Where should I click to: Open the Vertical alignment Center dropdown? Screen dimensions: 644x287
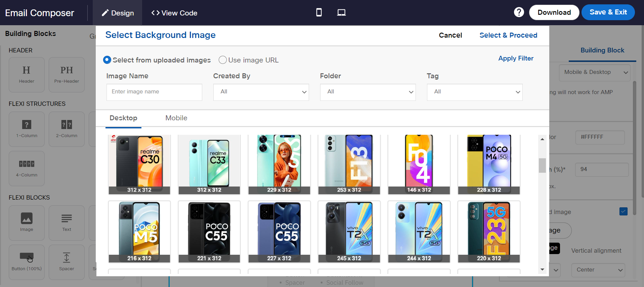click(x=598, y=270)
